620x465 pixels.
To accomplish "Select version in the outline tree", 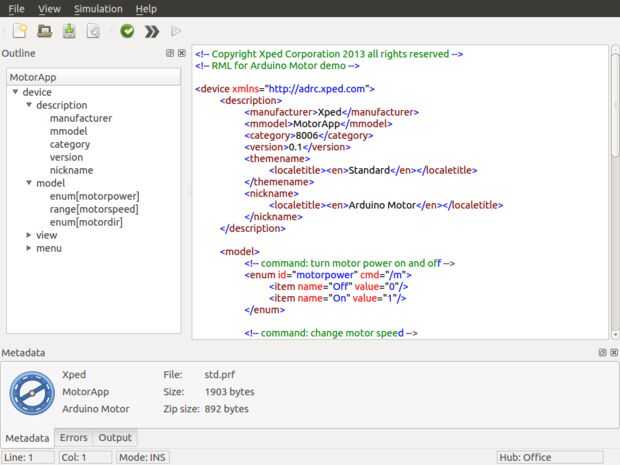I will tap(66, 157).
